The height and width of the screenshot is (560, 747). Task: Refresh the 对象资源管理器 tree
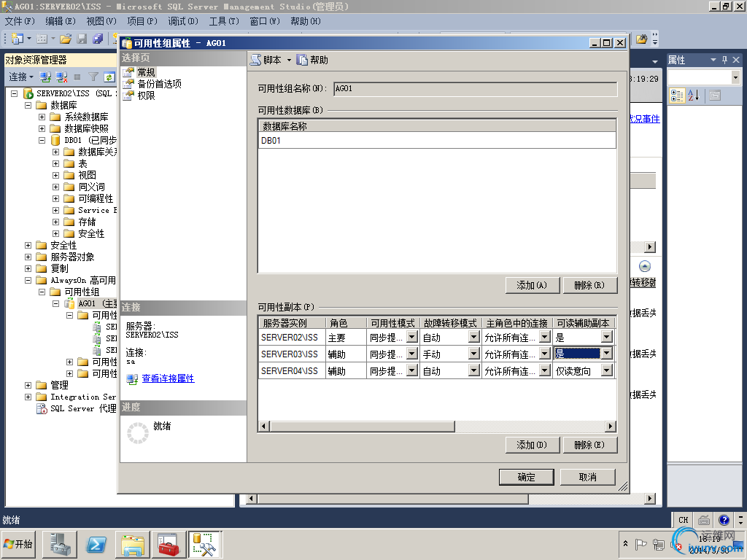click(108, 77)
